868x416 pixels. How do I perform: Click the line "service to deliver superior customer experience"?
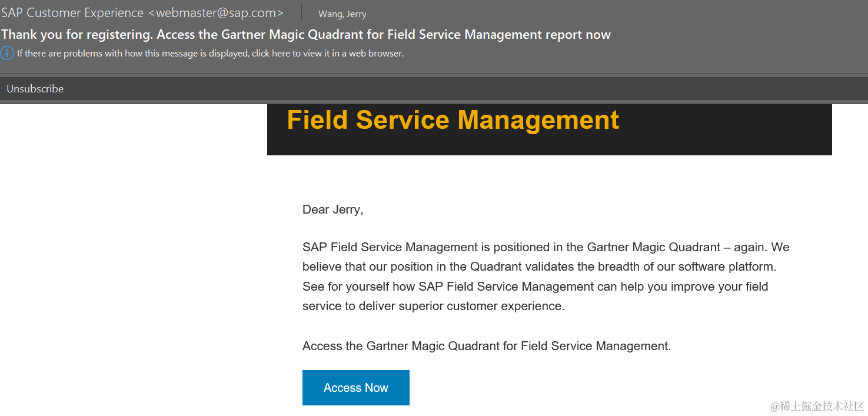[433, 306]
